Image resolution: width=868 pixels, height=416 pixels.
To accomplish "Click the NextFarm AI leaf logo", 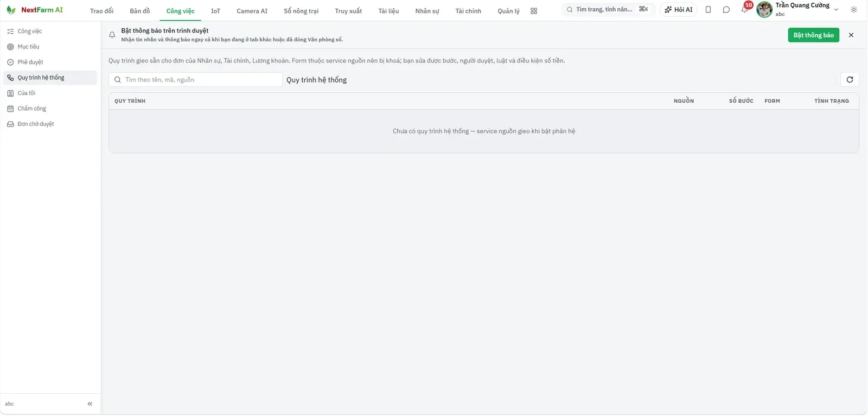I will [x=11, y=10].
